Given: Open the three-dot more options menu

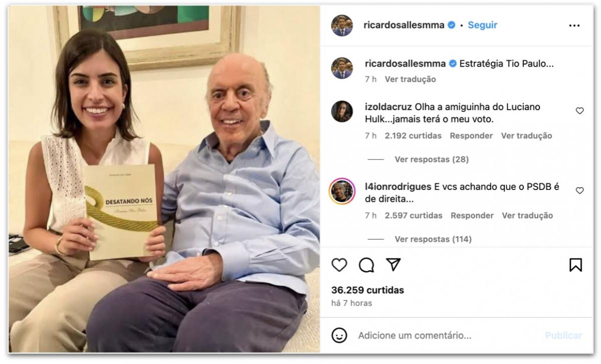Looking at the screenshot, I should pos(574,26).
